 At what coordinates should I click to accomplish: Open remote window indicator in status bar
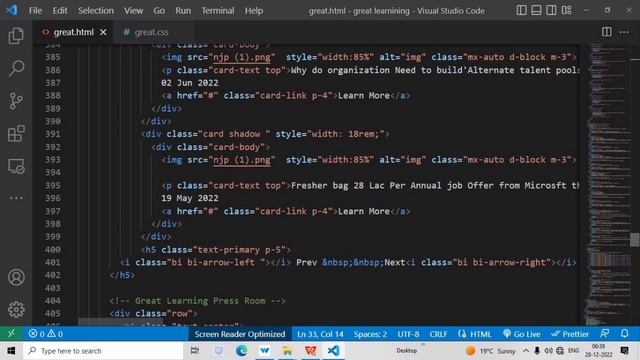pos(11,333)
